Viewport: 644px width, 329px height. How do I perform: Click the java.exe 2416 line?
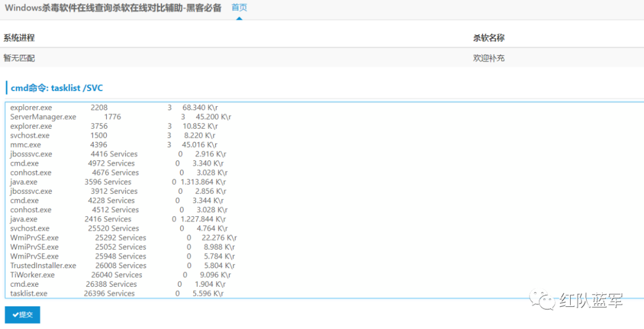coord(118,219)
